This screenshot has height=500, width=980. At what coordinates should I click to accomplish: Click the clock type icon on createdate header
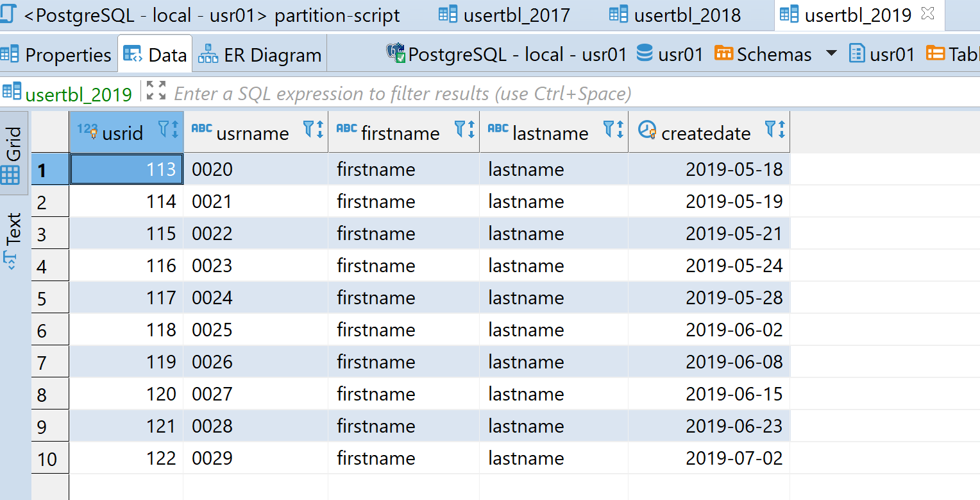[x=648, y=130]
